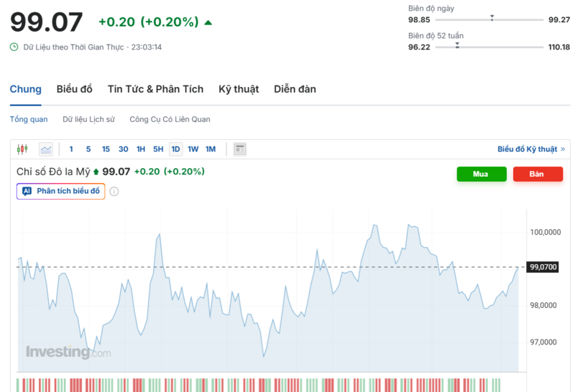Set the chart to 1M timeframe

point(211,149)
